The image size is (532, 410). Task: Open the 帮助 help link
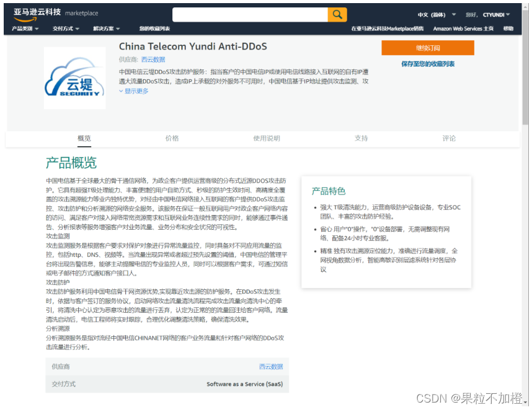tap(508, 29)
